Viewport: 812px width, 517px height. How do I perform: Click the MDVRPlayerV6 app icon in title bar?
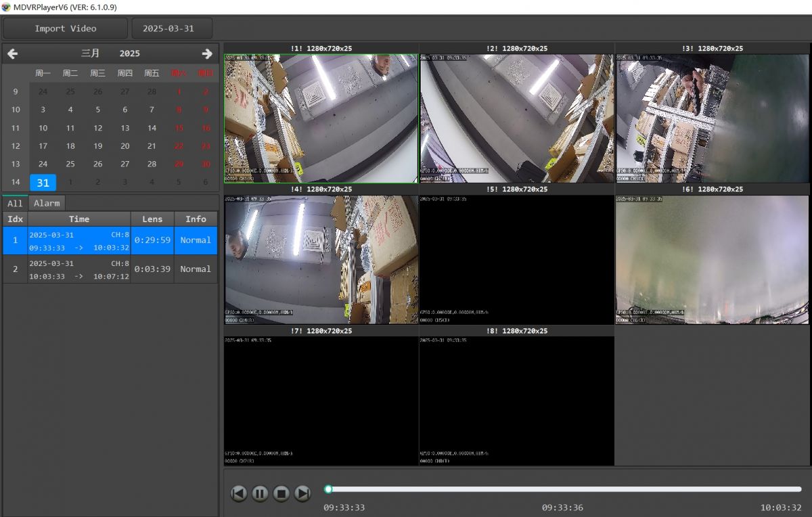click(6, 7)
